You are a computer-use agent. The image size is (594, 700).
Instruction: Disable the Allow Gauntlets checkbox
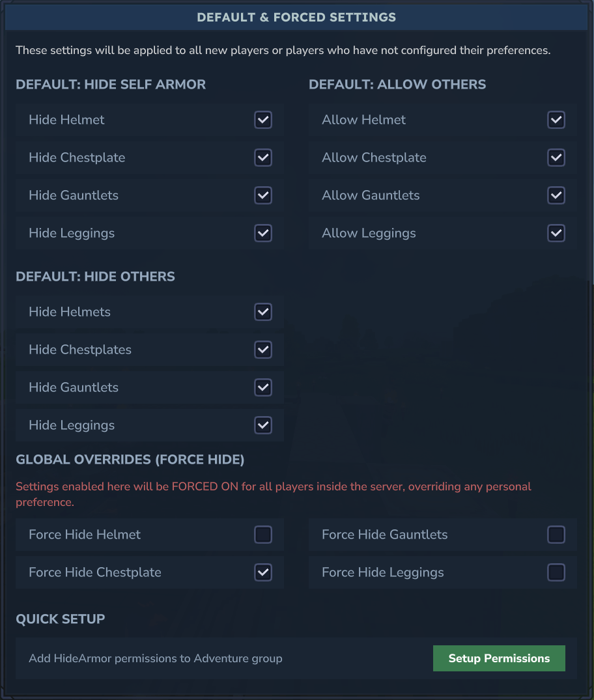(x=556, y=195)
